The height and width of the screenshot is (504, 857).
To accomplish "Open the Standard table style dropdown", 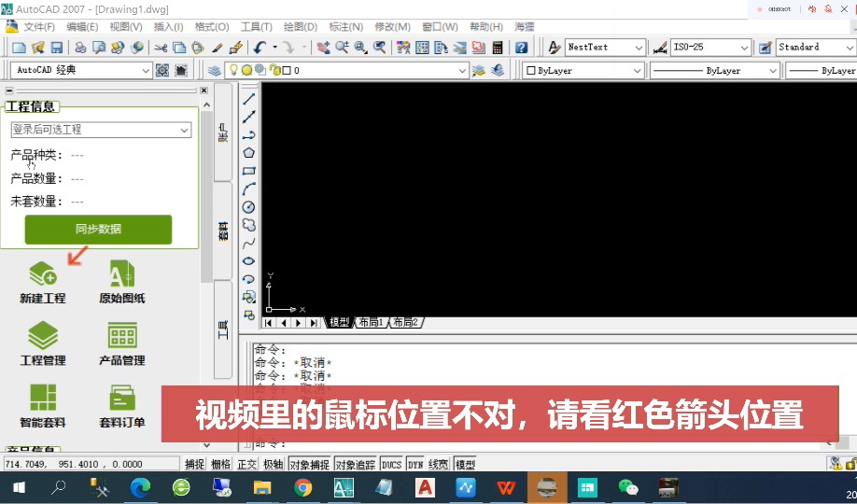I will tap(816, 48).
